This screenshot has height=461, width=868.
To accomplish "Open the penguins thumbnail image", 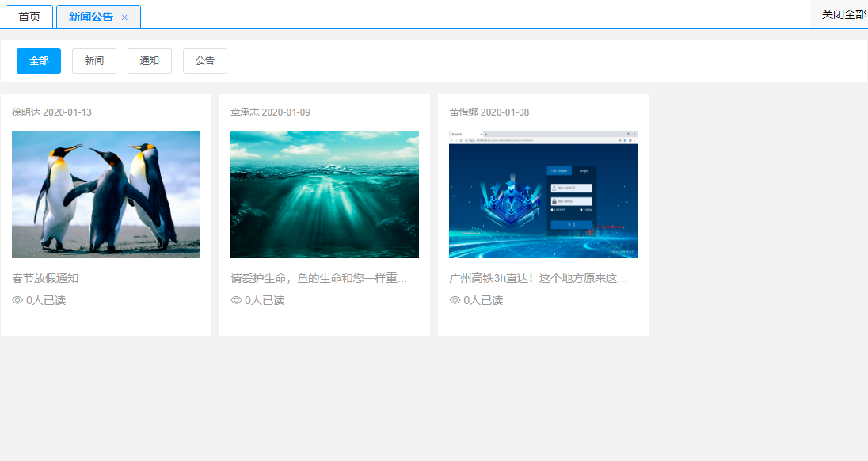I will pyautogui.click(x=106, y=195).
